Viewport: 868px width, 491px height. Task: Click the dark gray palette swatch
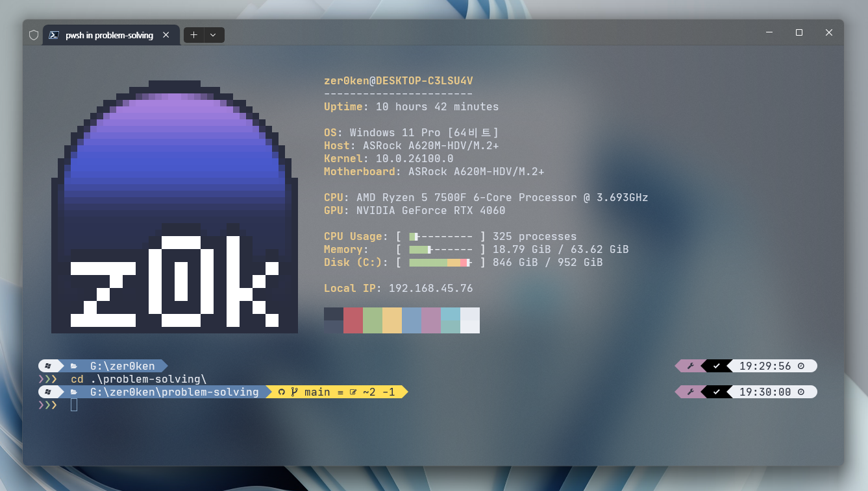pos(334,320)
